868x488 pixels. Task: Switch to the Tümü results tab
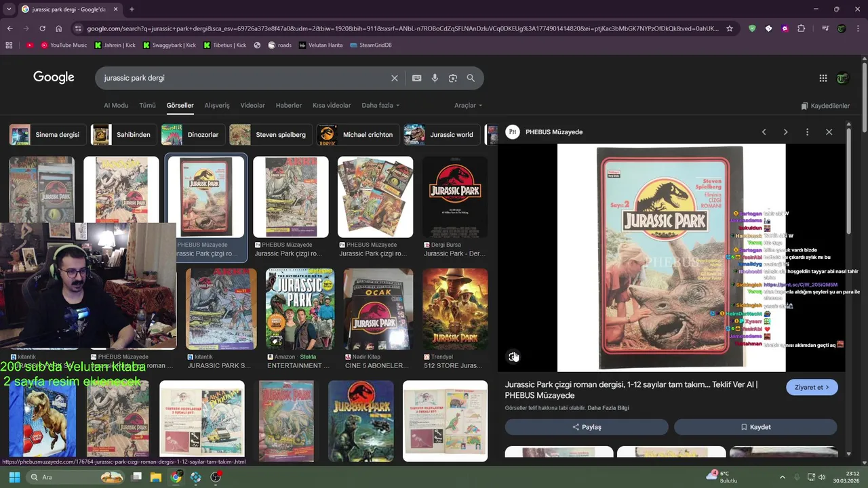coord(147,106)
